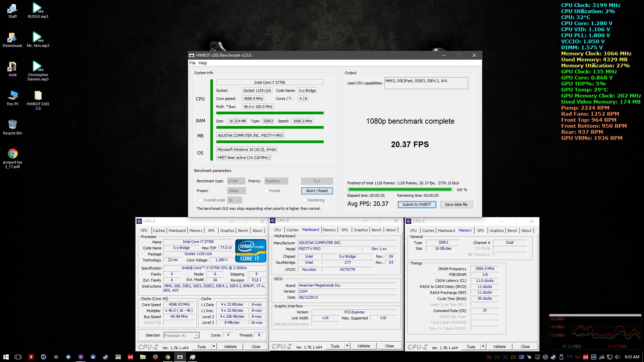This screenshot has height=362, width=644.
Task: Launch Firefox from the taskbar
Action: pos(155,357)
